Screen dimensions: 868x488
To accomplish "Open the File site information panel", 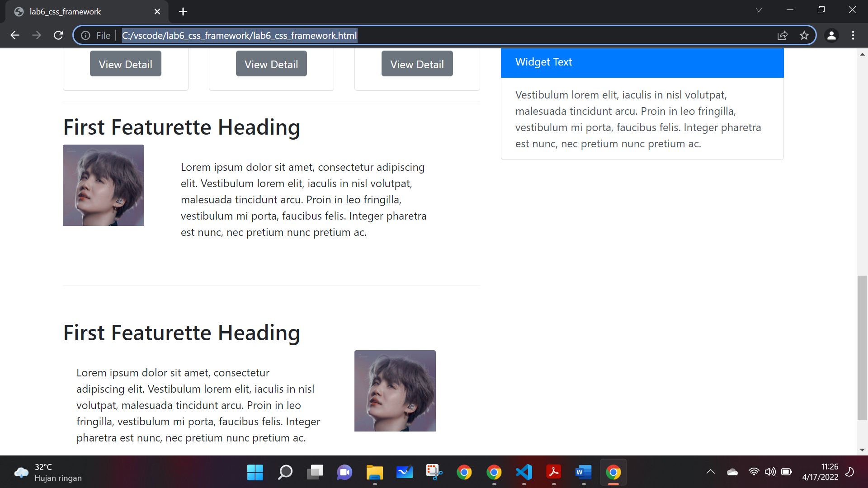I will coord(85,35).
